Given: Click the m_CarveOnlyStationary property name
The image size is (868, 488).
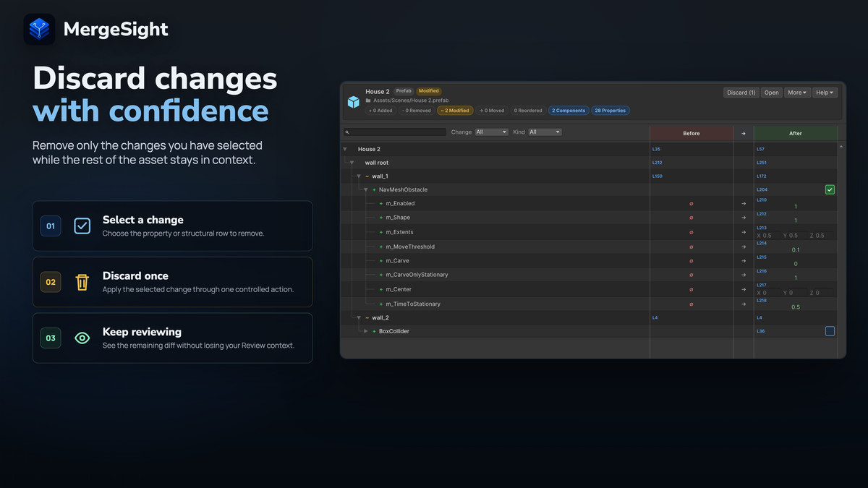Looking at the screenshot, I should pos(417,275).
